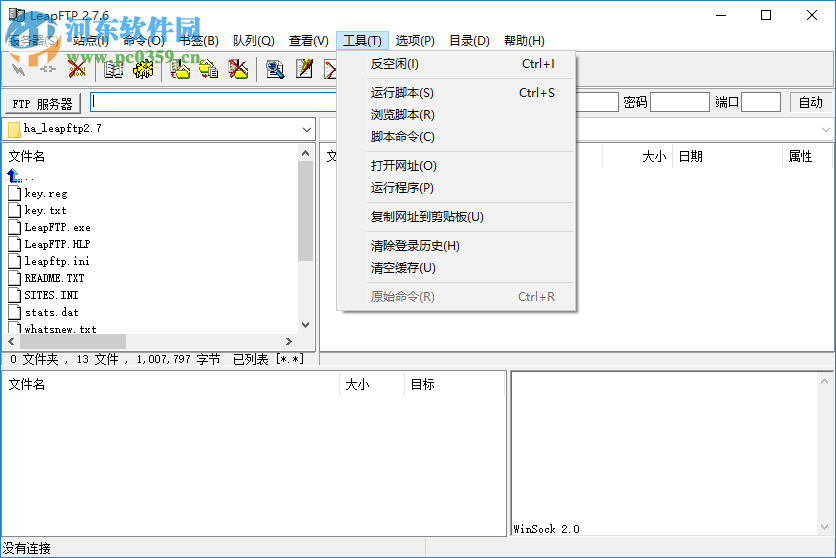
Task: Click the file icon beside stats.dat
Action: tap(15, 312)
